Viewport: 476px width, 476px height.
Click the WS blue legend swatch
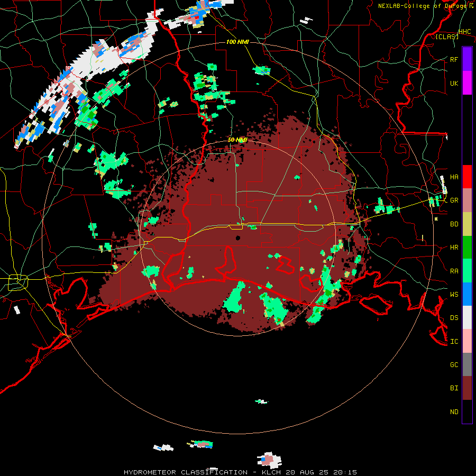coord(467,294)
